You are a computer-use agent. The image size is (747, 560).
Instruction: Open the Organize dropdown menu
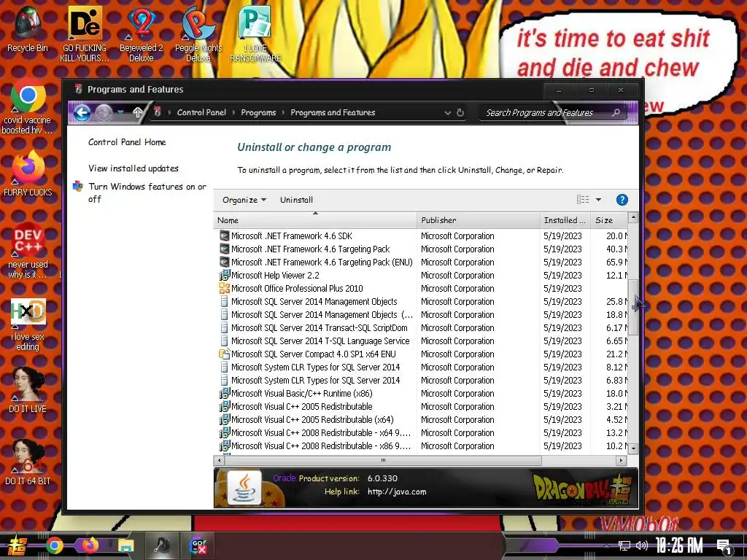[x=244, y=200]
